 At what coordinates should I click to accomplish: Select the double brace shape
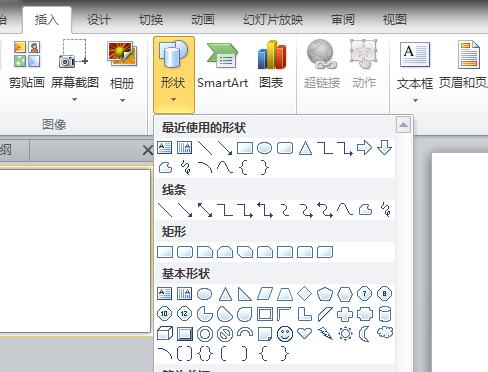[x=205, y=354]
